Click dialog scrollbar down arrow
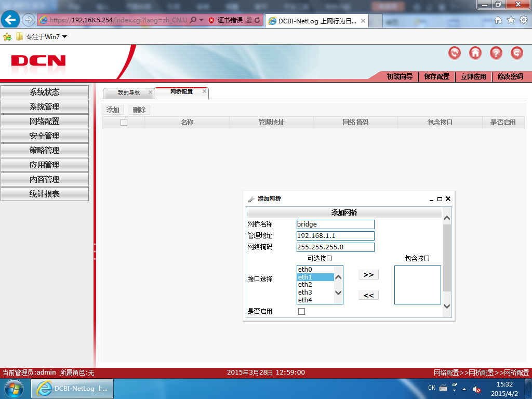This screenshot has width=532, height=399. tap(447, 306)
